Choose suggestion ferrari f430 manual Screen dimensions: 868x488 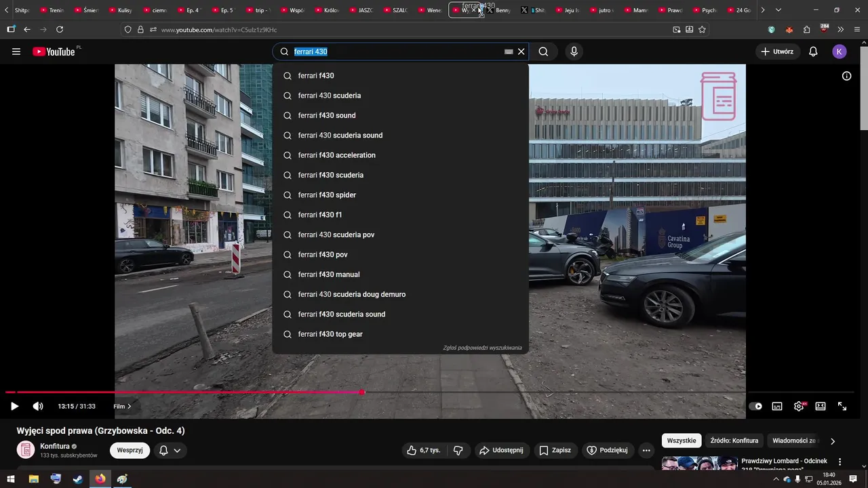400,274
